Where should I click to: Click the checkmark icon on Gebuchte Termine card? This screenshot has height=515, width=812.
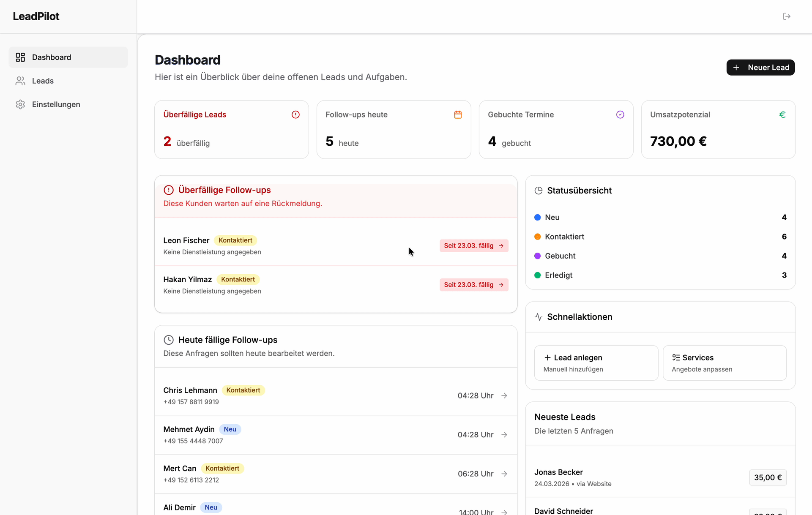pos(620,114)
